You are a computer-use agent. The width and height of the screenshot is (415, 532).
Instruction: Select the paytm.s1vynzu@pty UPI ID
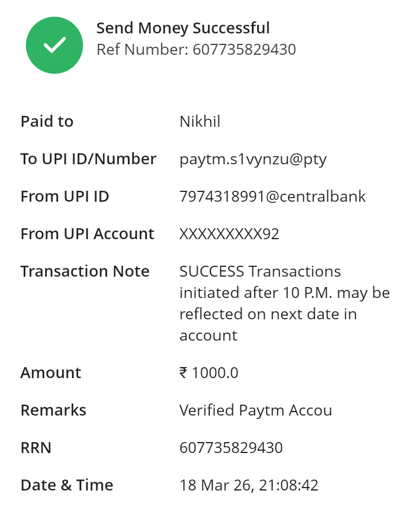[253, 159]
